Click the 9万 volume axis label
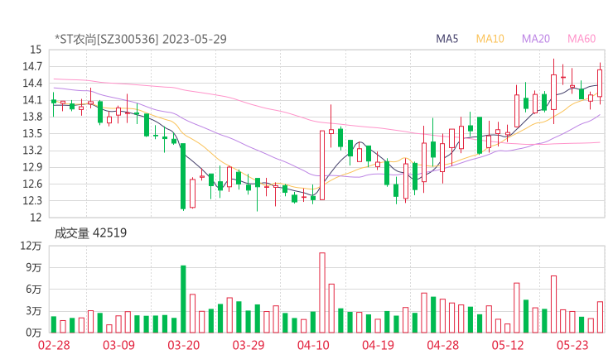The width and height of the screenshot is (613, 364). (34, 267)
